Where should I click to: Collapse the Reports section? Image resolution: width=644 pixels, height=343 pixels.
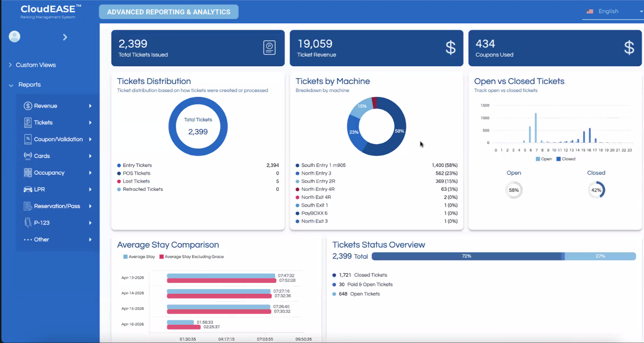coord(29,84)
